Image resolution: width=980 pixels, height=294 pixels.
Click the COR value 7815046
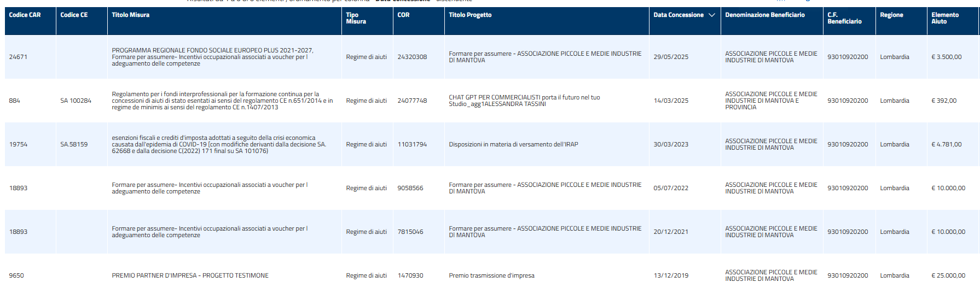[x=410, y=232]
